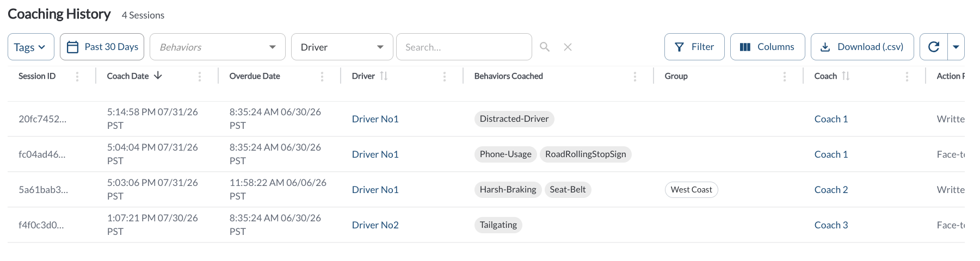Toggle the Coach column sort arrows
980x261 pixels.
tap(846, 76)
